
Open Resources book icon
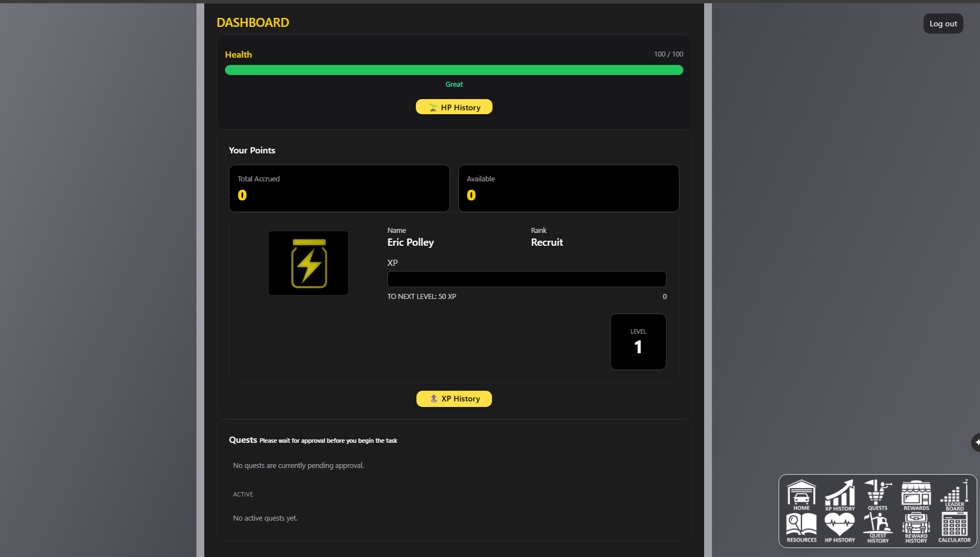[x=801, y=527]
